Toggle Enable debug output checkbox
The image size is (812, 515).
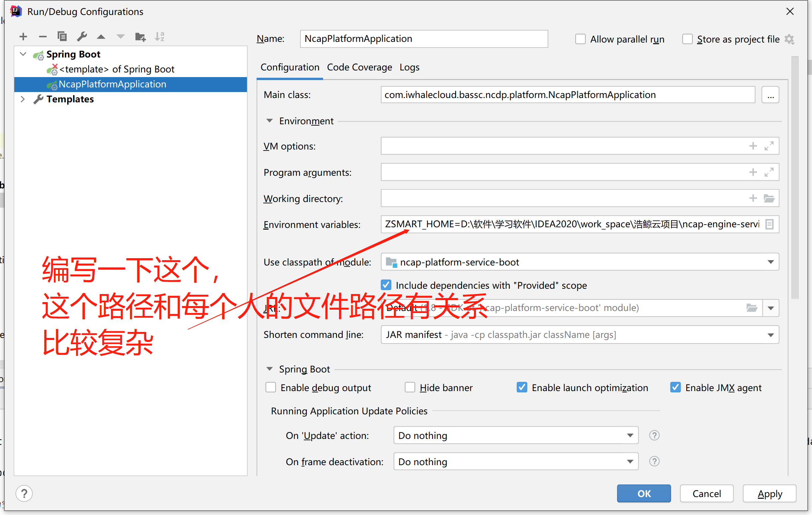[271, 387]
